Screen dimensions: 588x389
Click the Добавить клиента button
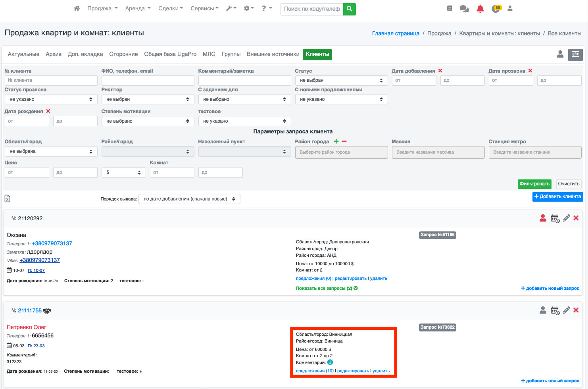pos(557,196)
